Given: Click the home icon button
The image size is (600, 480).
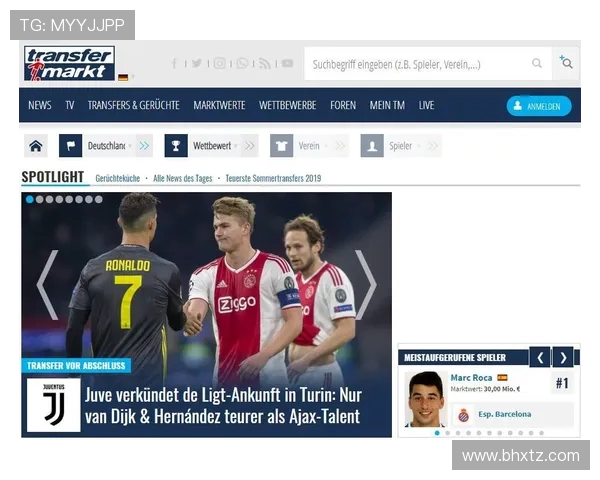Looking at the screenshot, I should click(36, 146).
